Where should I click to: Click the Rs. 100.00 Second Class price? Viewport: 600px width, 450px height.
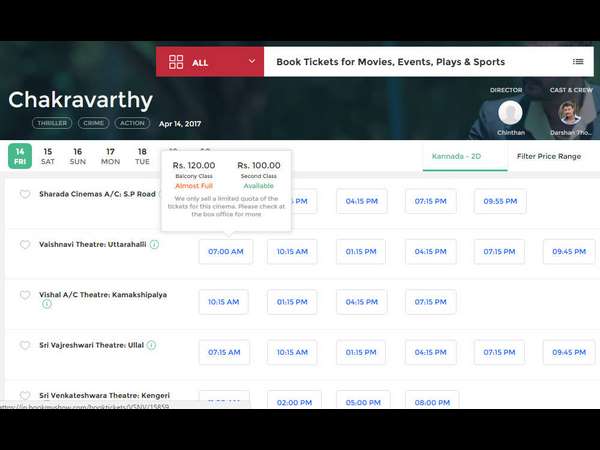(259, 165)
